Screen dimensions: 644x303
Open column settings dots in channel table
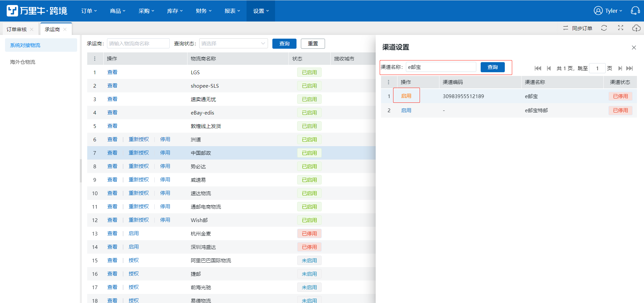(388, 82)
